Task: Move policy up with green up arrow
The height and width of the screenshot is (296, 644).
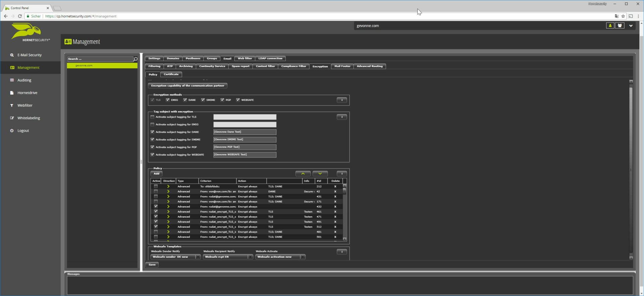Action: 303,174
